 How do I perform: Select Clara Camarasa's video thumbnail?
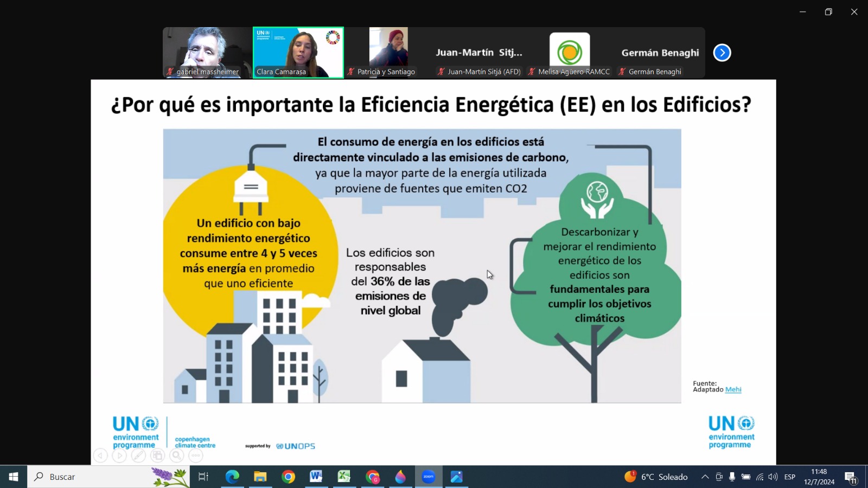298,53
